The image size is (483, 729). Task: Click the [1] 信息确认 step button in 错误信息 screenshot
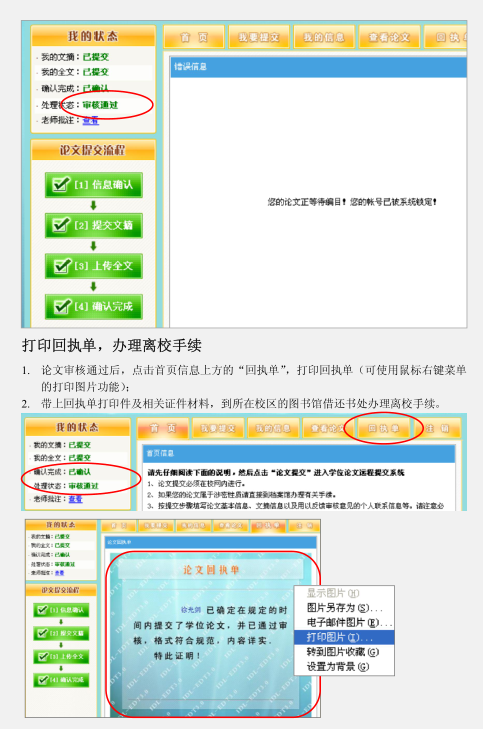tap(93, 185)
